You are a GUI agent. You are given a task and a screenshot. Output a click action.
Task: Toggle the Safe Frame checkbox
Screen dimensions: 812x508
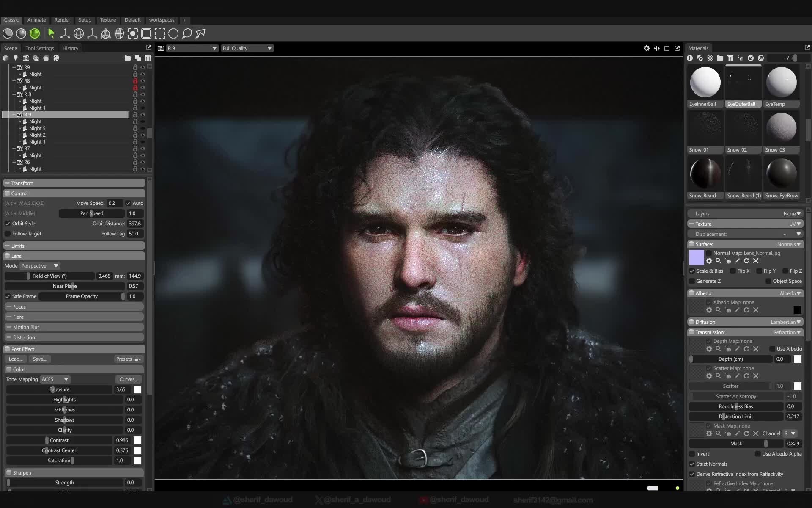[8, 296]
